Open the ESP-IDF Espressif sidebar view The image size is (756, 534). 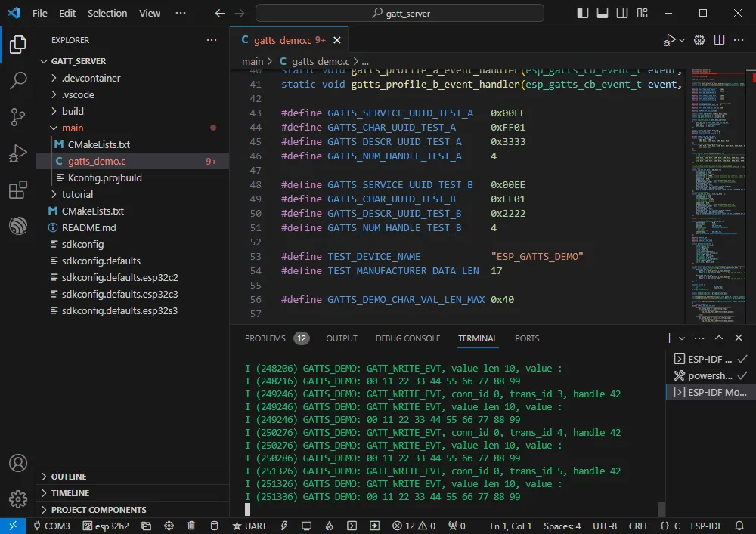18,227
